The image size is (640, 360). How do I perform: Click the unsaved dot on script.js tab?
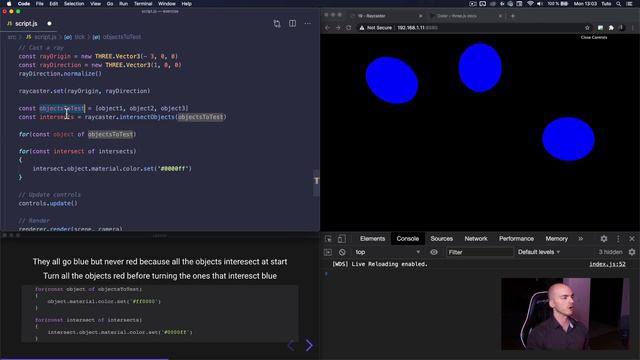click(49, 24)
